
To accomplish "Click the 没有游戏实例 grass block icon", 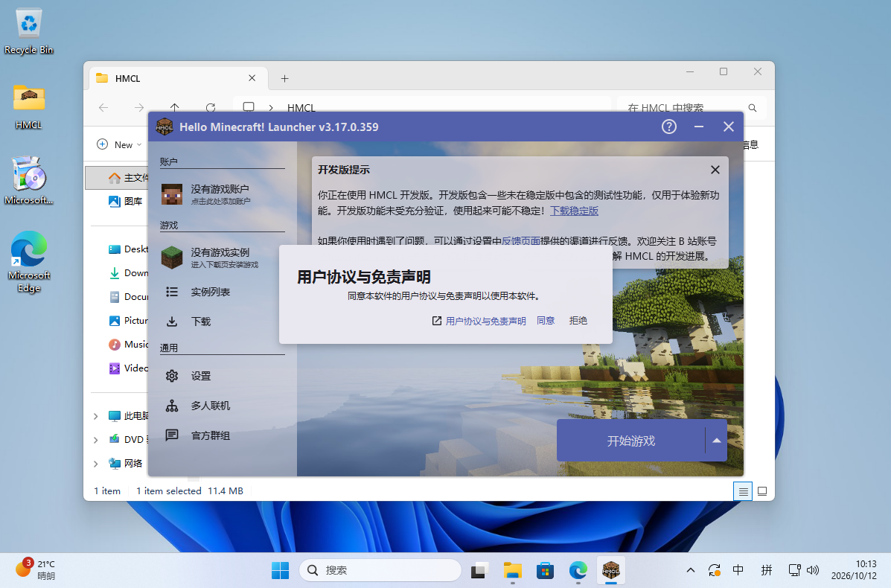I will pyautogui.click(x=172, y=258).
